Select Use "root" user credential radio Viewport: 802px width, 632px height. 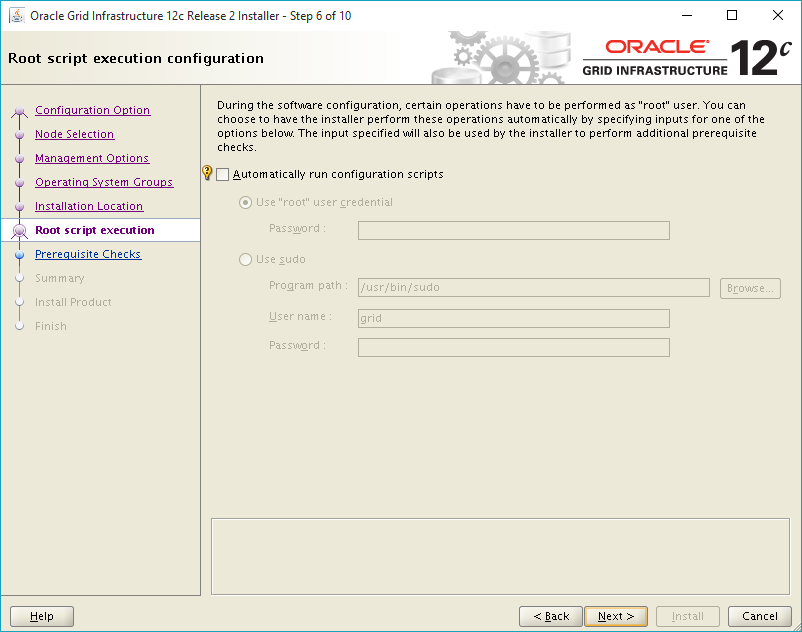tap(246, 203)
